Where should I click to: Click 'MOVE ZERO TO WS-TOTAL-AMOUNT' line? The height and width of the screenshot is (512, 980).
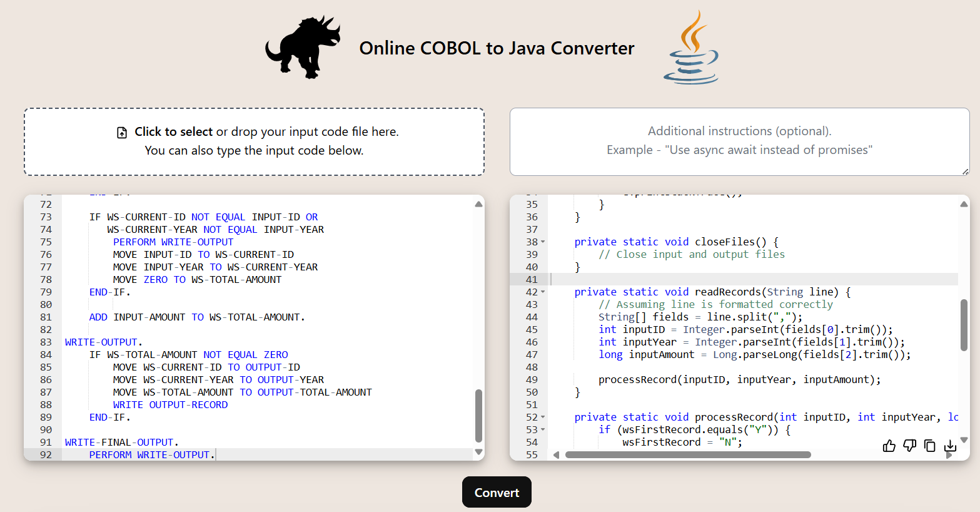coord(197,280)
